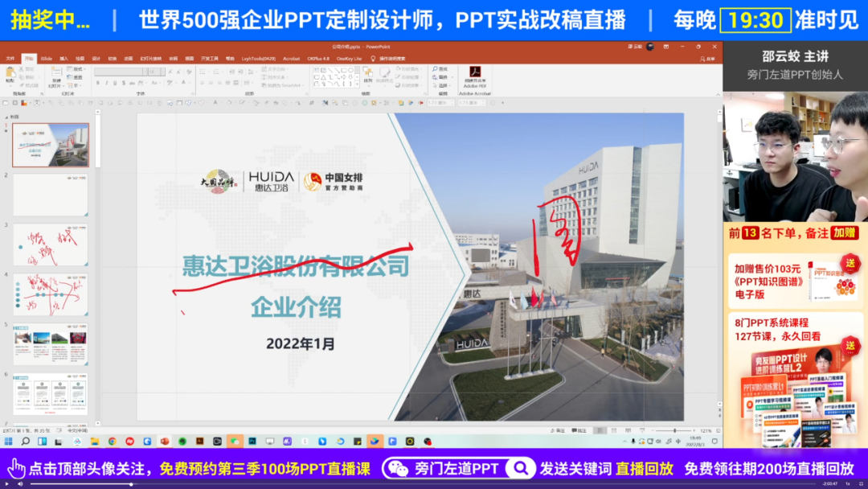Toggle Align Left for the paragraph
This screenshot has height=489, width=868.
pos(202,83)
